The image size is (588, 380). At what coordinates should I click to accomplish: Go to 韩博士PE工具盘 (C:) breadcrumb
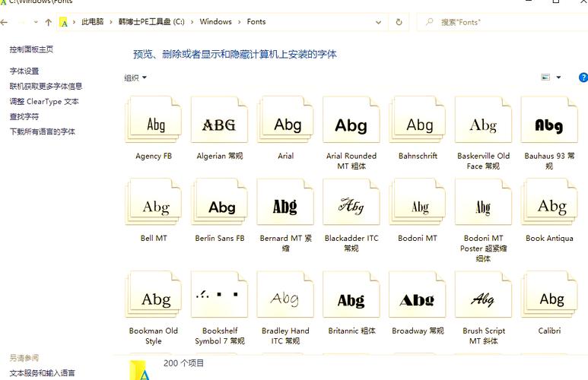coord(151,22)
